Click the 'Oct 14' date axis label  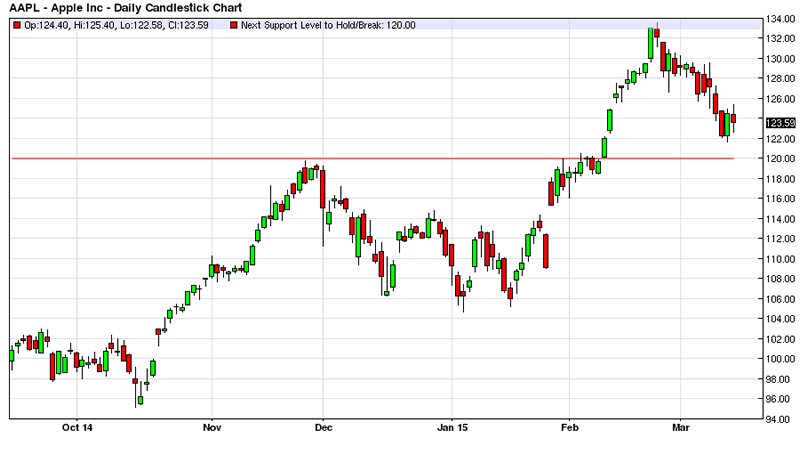coord(77,427)
